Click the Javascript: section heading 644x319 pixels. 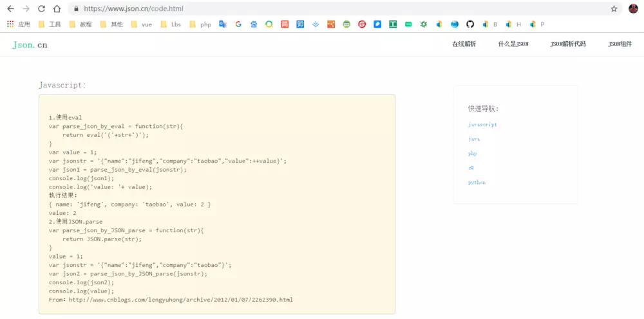click(x=62, y=85)
